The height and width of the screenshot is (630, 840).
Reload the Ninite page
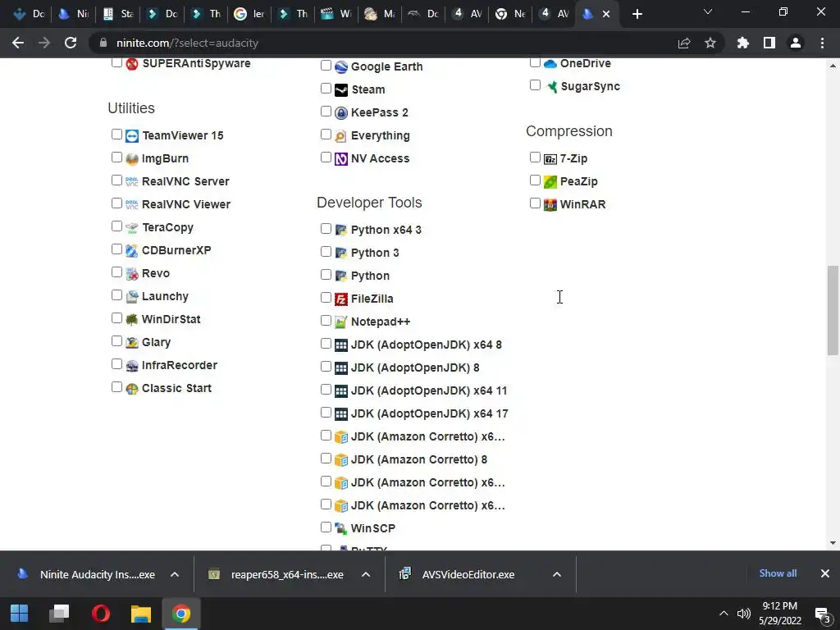click(x=71, y=43)
